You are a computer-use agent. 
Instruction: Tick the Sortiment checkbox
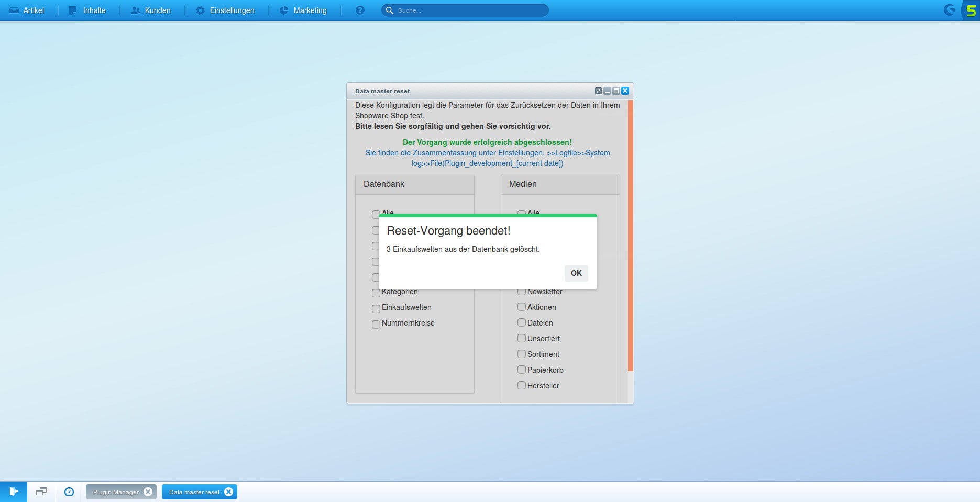(521, 354)
